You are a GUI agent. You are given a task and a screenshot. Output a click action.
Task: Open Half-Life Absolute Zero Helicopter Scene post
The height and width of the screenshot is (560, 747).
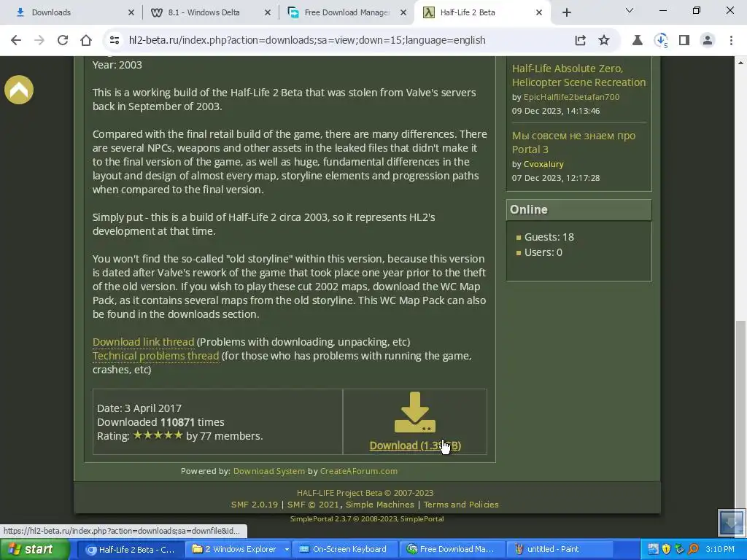point(578,75)
